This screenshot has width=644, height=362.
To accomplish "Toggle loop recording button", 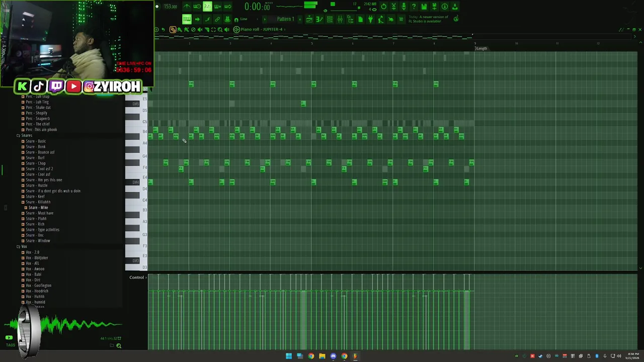I will (227, 6).
